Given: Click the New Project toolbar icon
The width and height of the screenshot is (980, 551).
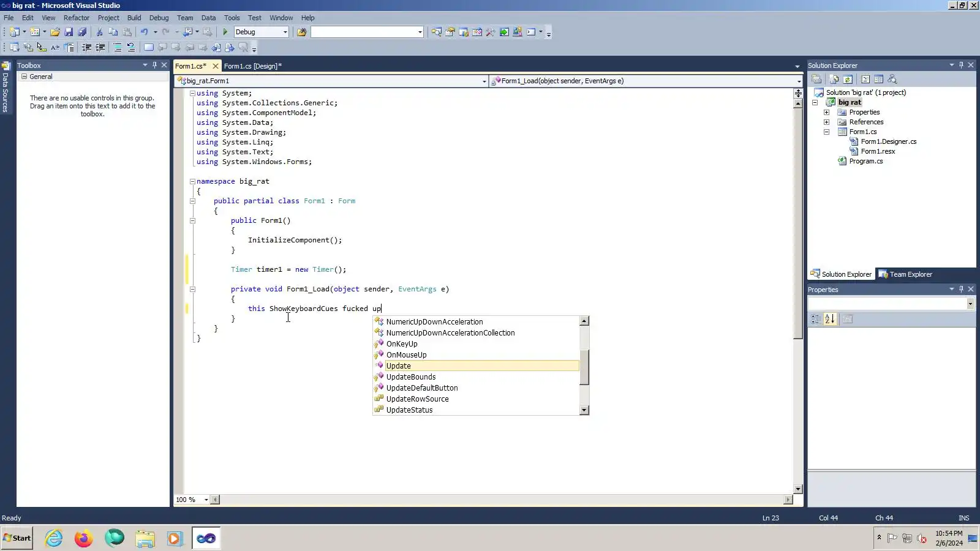Looking at the screenshot, I should coord(15,32).
